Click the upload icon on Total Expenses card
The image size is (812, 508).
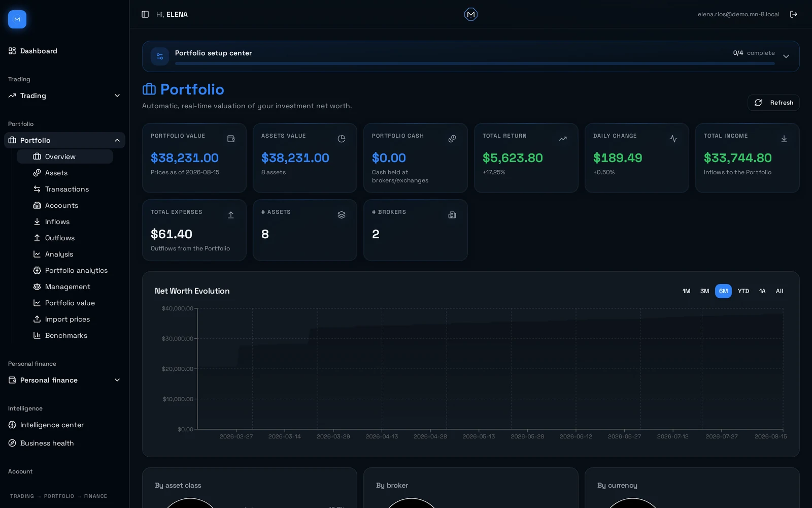231,215
